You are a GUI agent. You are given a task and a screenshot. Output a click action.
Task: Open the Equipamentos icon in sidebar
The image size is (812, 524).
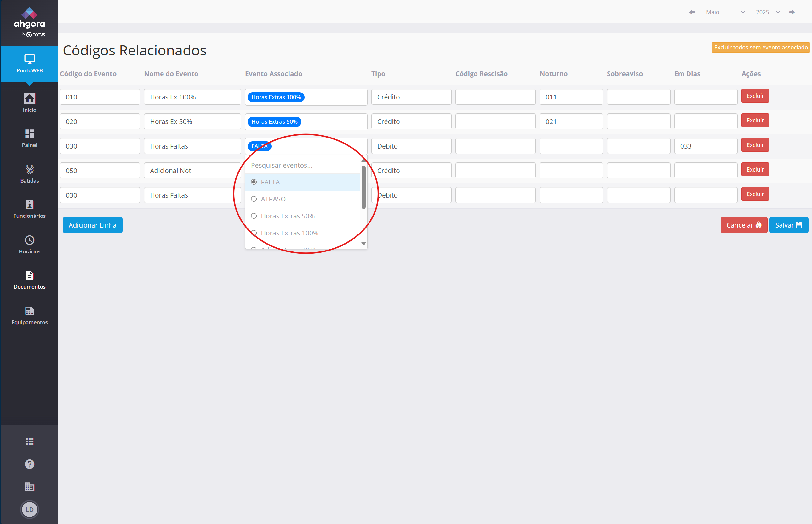coord(30,311)
